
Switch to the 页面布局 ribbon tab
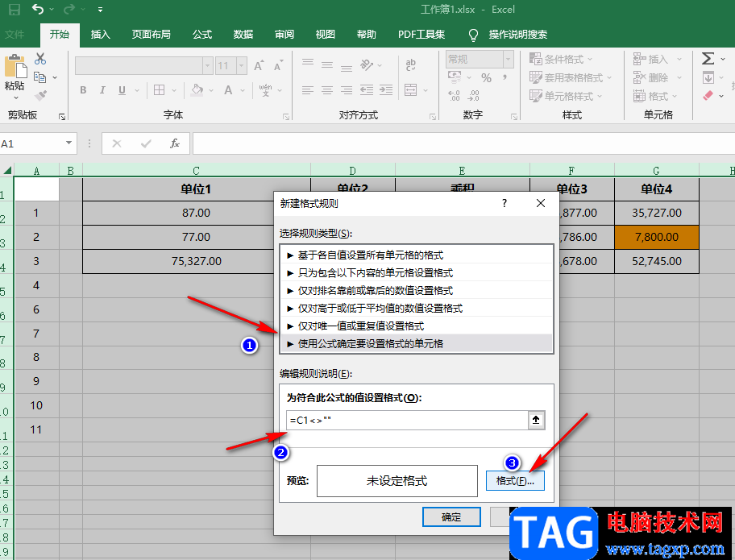[151, 35]
